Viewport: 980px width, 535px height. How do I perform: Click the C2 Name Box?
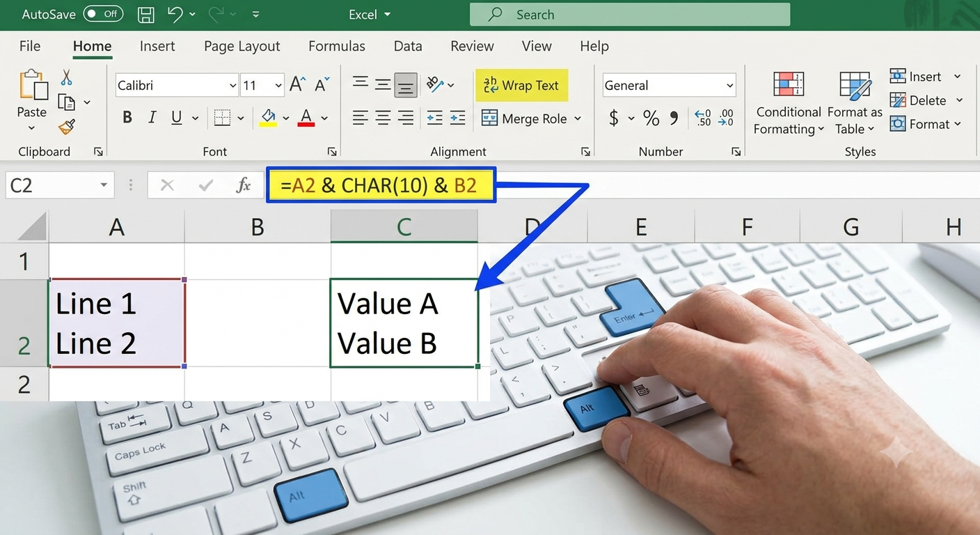click(60, 185)
